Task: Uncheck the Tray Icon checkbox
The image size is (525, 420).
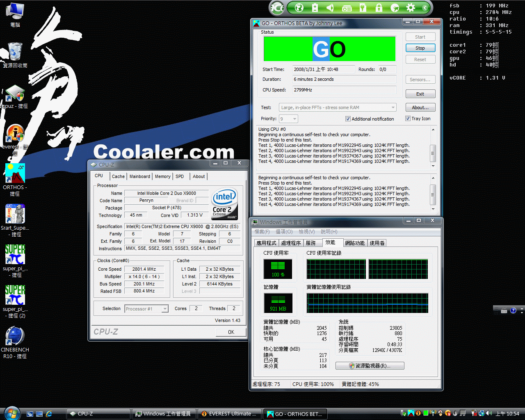Action: (x=408, y=119)
